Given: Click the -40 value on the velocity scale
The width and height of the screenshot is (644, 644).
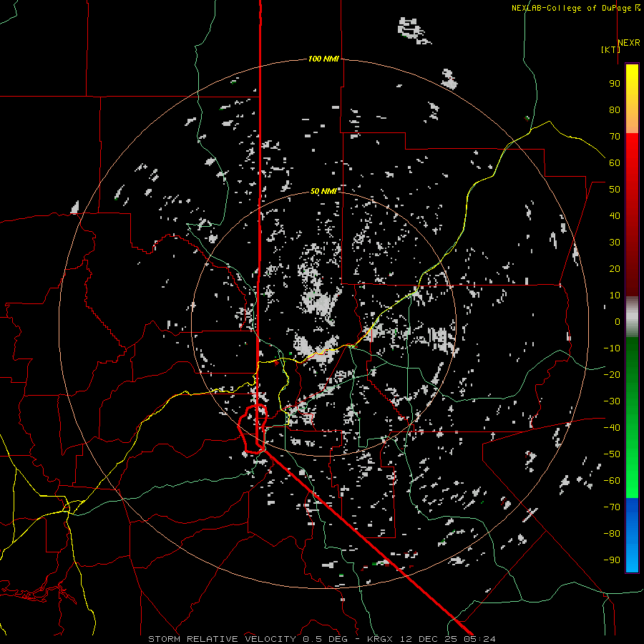Looking at the screenshot, I should click(612, 428).
